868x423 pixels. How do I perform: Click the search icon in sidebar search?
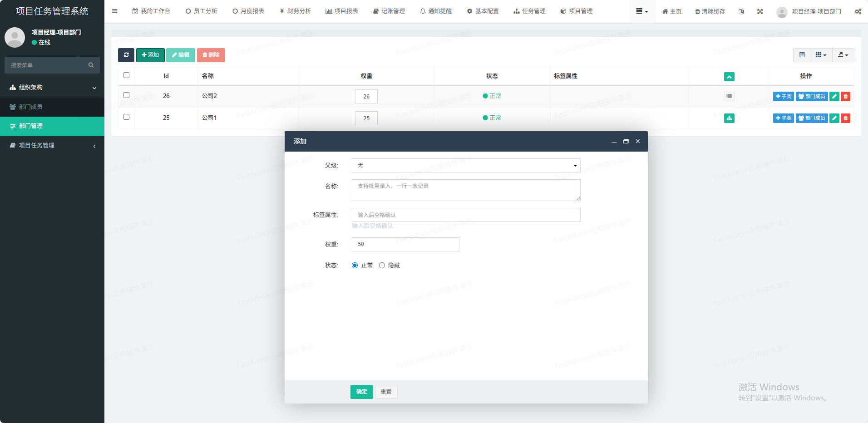click(x=91, y=65)
